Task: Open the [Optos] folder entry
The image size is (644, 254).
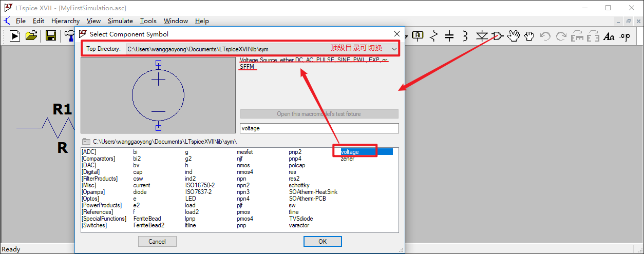Action: point(91,199)
